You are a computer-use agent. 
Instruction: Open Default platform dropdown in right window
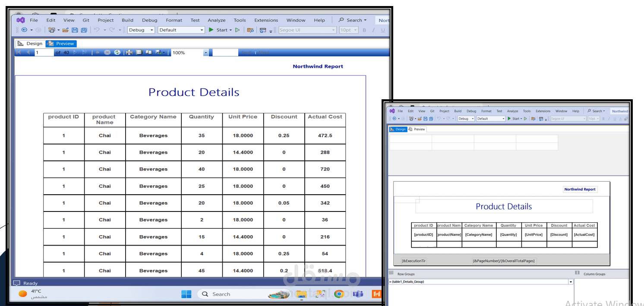(491, 119)
